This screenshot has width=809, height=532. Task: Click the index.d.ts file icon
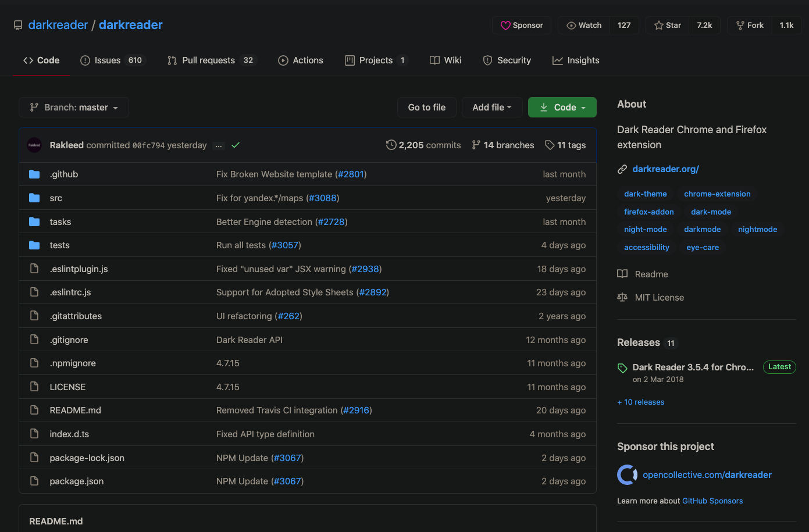point(34,434)
